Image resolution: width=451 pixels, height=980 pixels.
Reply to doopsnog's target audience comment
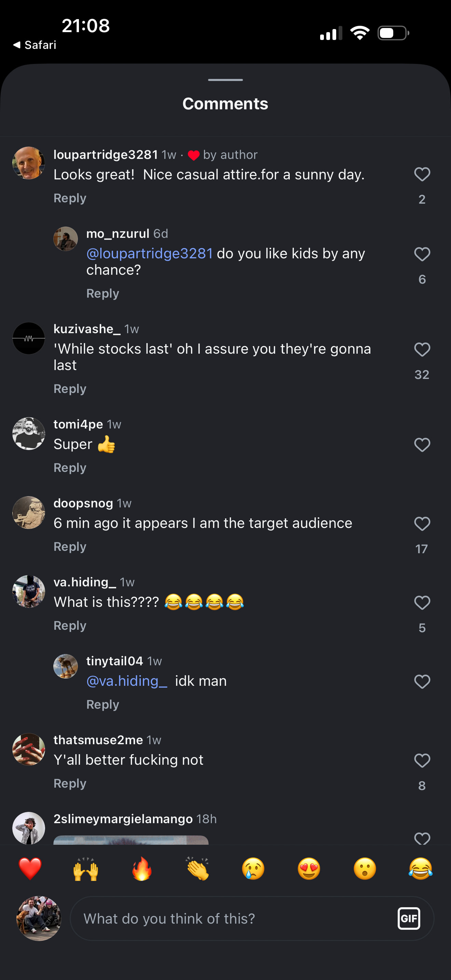coord(70,547)
